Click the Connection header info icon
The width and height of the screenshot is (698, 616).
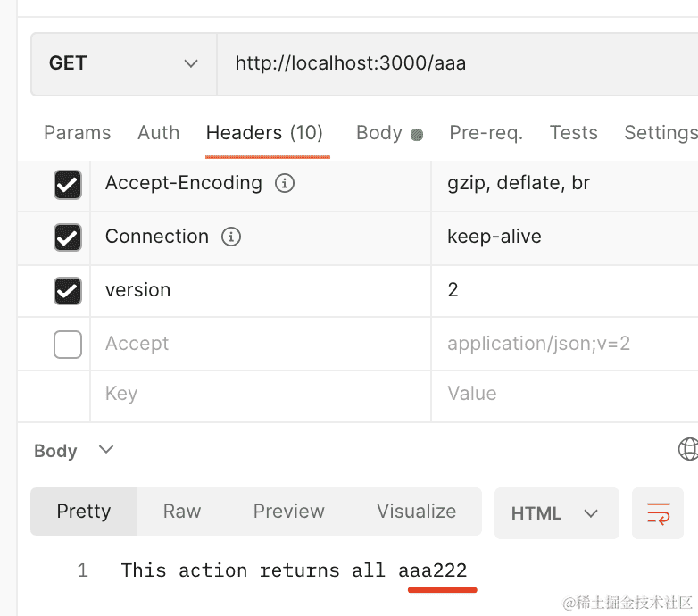point(231,237)
